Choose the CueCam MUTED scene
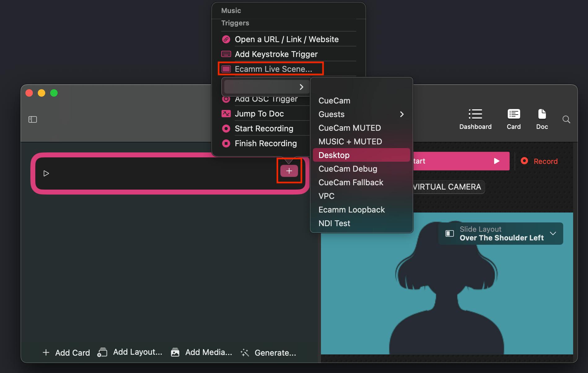The image size is (588, 373). (x=361, y=128)
